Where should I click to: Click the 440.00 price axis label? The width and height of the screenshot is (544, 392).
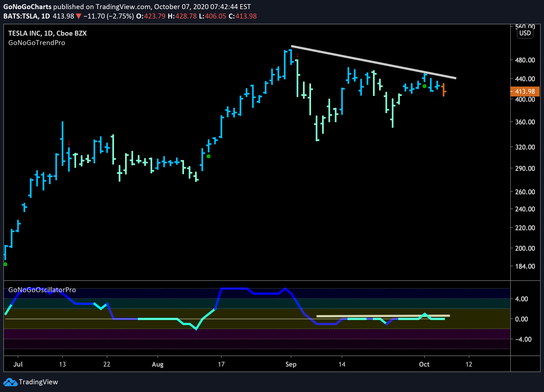pos(525,79)
